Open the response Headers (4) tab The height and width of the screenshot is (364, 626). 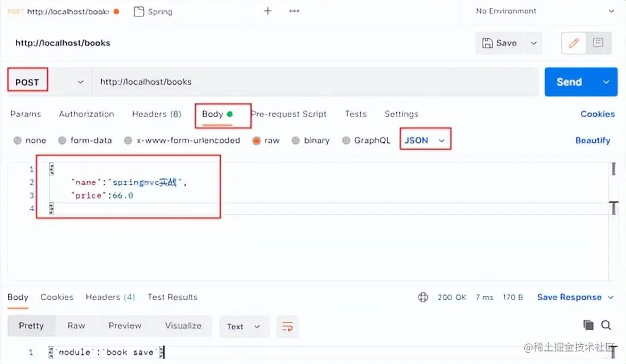point(110,297)
